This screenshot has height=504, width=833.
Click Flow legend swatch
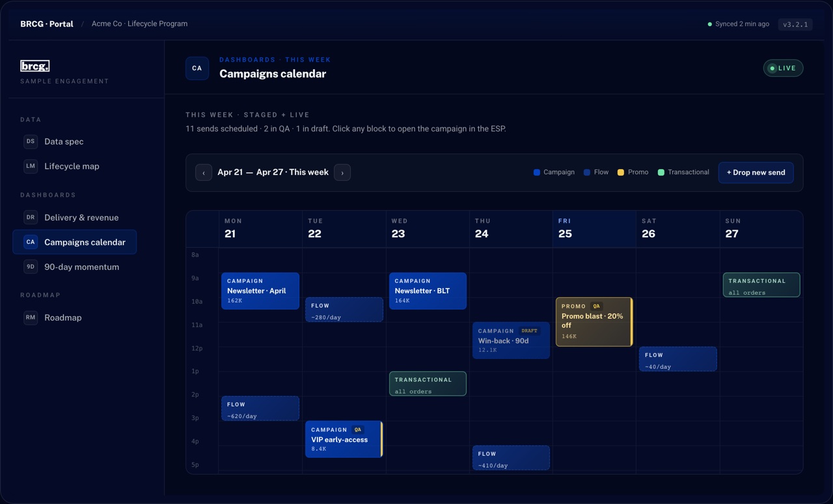coord(587,172)
